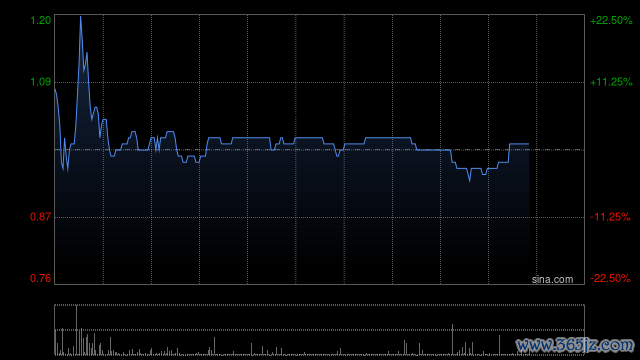
Task: Click the dashed baseline right of the line's end
Action: coord(557,150)
